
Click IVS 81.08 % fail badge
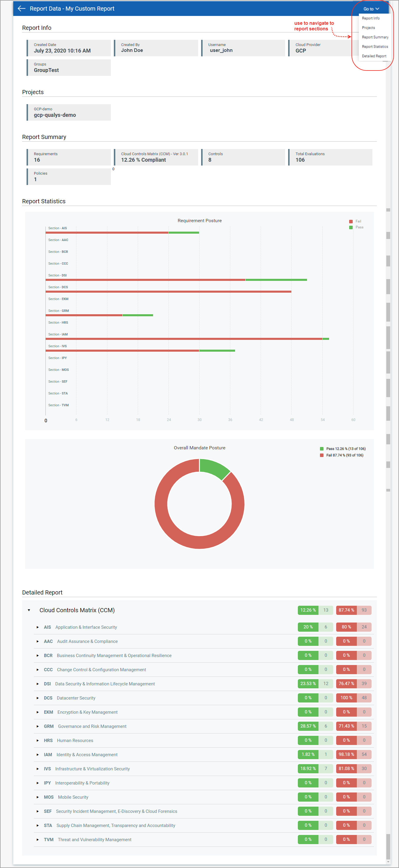[347, 768]
